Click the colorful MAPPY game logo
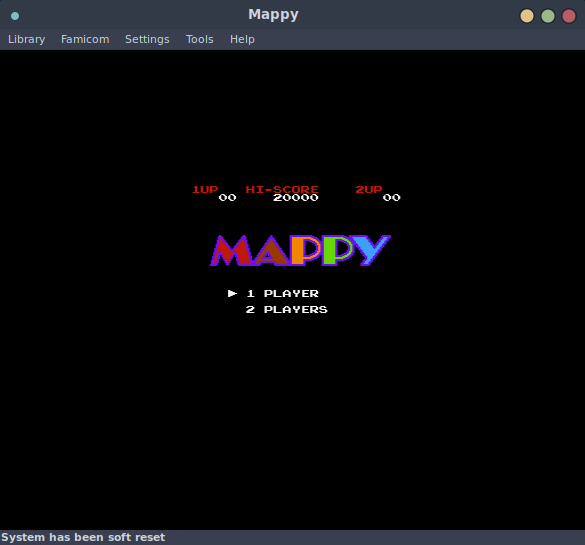The image size is (585, 545). 300,250
